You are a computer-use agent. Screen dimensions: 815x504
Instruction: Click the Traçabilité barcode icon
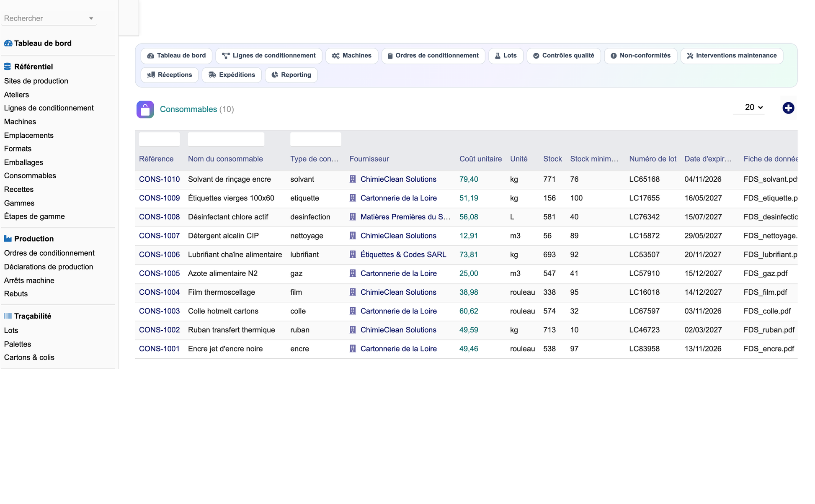tap(8, 316)
